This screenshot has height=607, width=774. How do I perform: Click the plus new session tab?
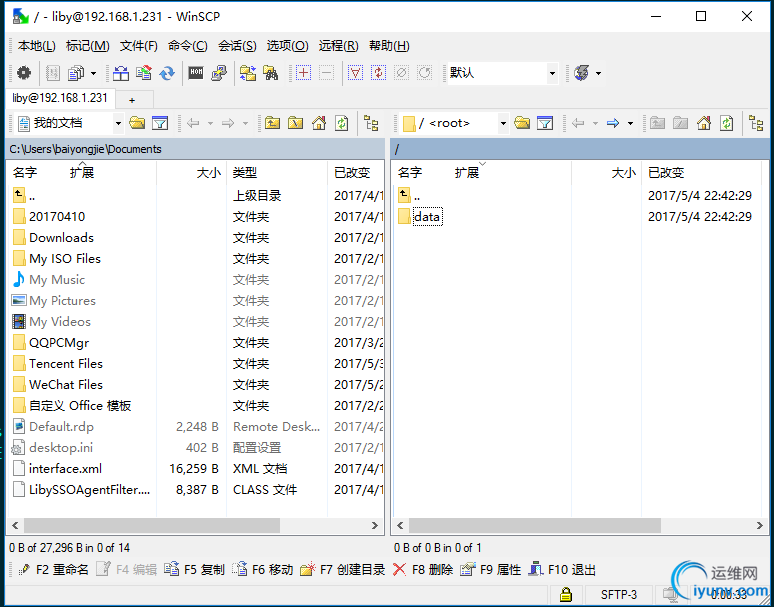coord(132,100)
